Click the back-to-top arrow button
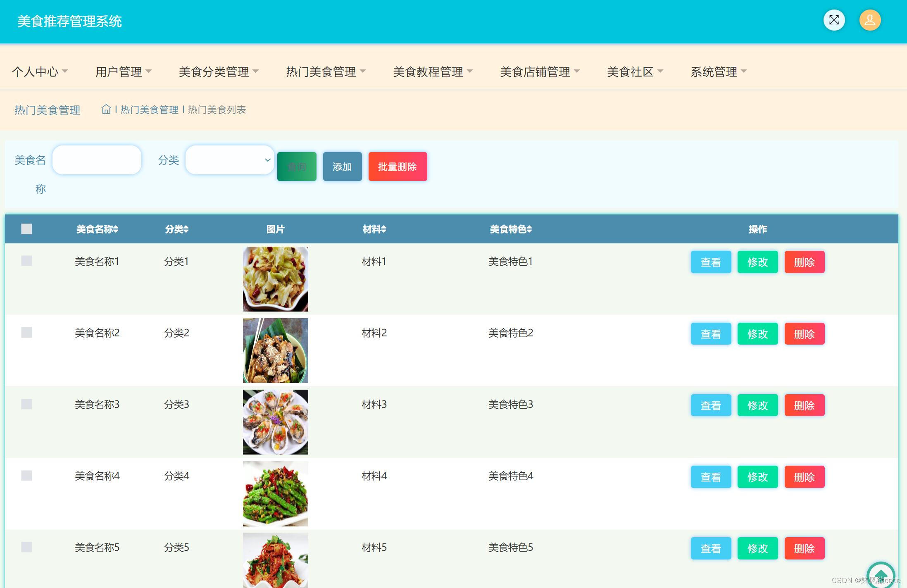Viewport: 907px width, 588px height. coord(882,574)
